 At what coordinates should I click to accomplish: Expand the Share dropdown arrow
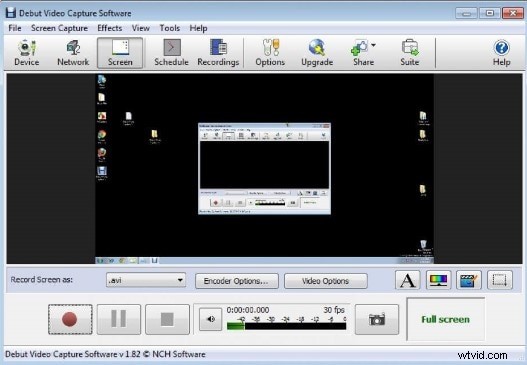pos(373,45)
